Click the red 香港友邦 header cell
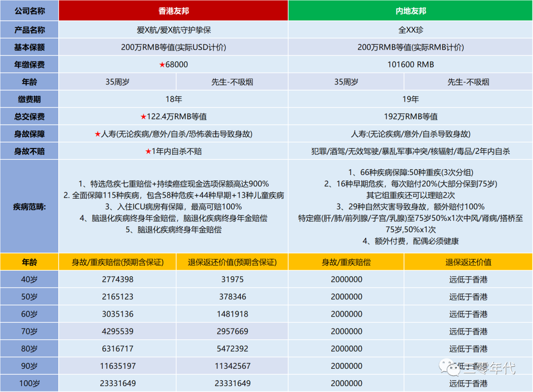Image resolution: width=533 pixels, height=392 pixels. click(x=173, y=10)
